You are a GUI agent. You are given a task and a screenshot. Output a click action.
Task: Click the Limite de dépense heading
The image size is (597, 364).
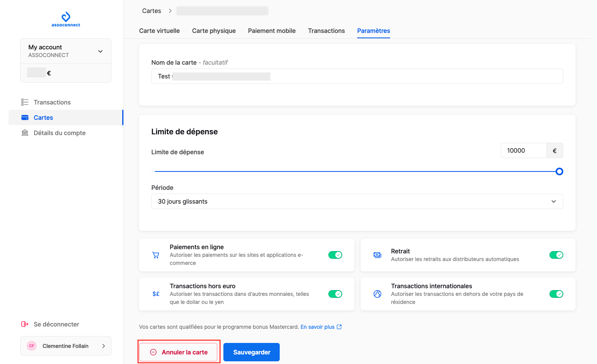coord(184,132)
